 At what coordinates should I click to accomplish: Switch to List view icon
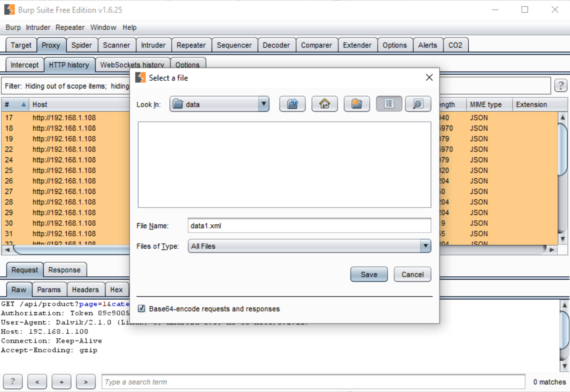[389, 104]
